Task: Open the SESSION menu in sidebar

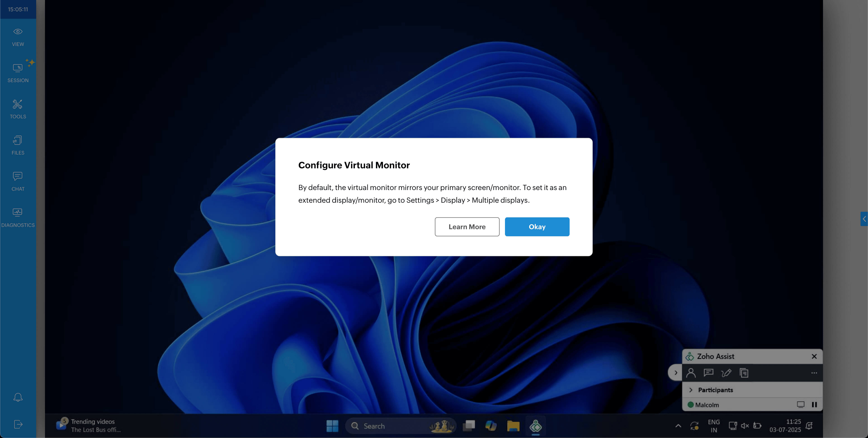Action: pyautogui.click(x=18, y=73)
